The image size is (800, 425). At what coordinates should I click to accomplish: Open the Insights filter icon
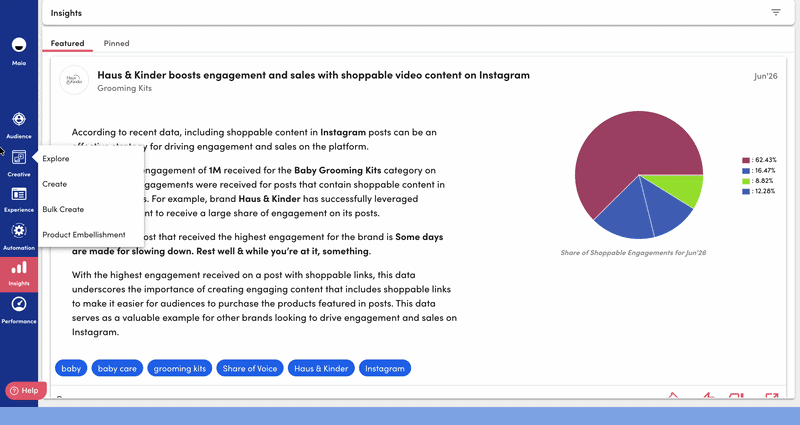click(776, 13)
